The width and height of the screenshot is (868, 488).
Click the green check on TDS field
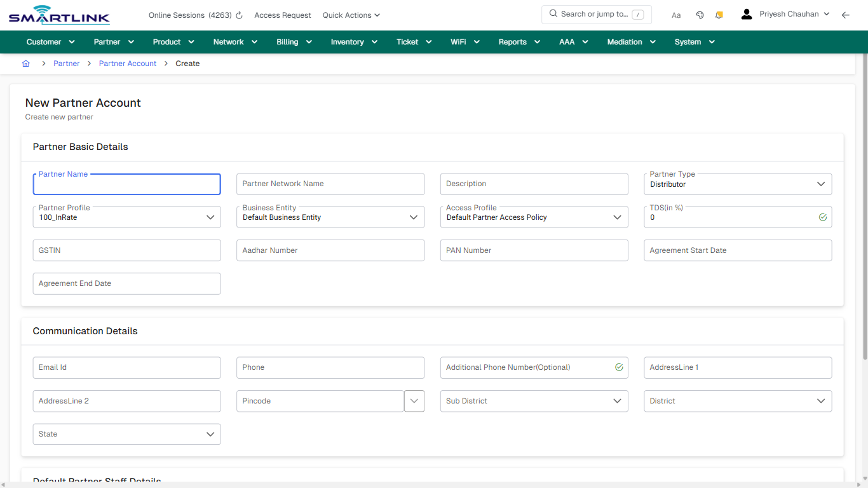[823, 217]
